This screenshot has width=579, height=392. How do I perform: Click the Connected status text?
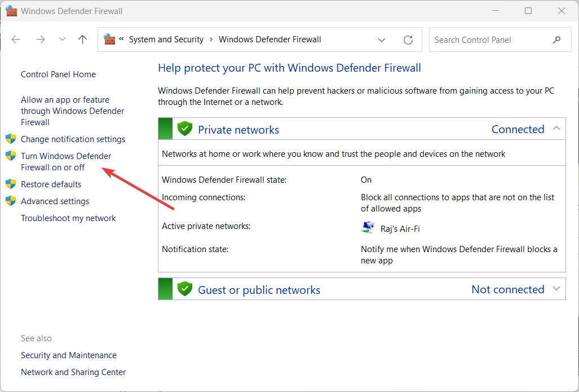518,129
